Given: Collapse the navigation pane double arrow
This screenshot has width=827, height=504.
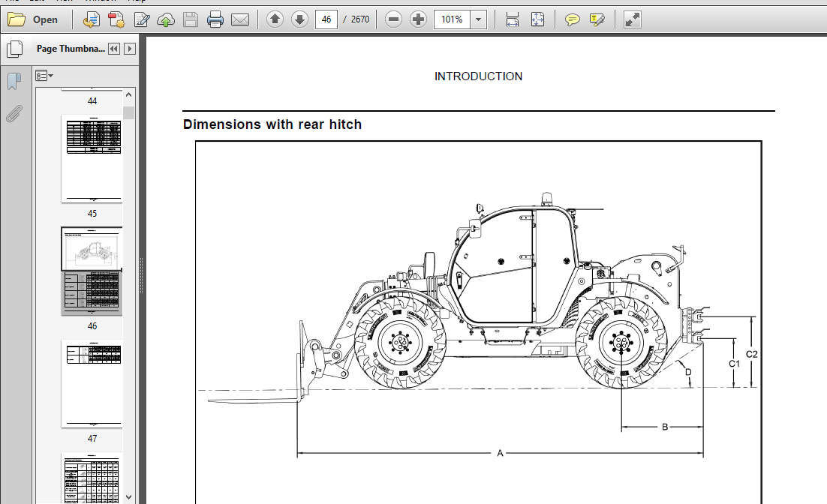Looking at the screenshot, I should tap(114, 49).
